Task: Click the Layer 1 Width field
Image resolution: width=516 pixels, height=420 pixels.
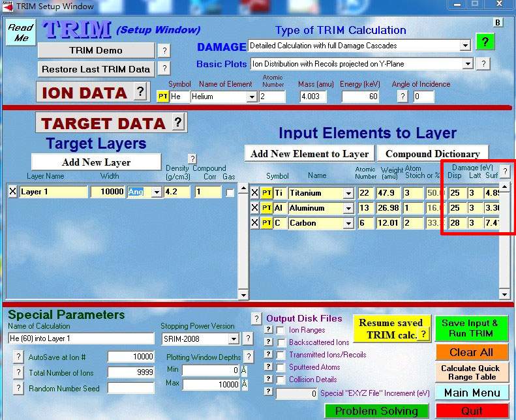Action: (108, 192)
